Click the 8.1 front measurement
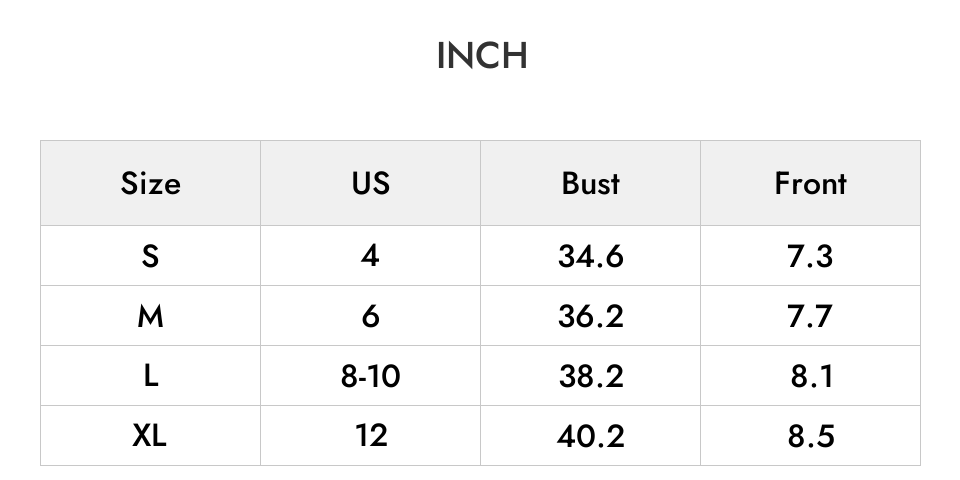The width and height of the screenshot is (960, 480). [810, 375]
